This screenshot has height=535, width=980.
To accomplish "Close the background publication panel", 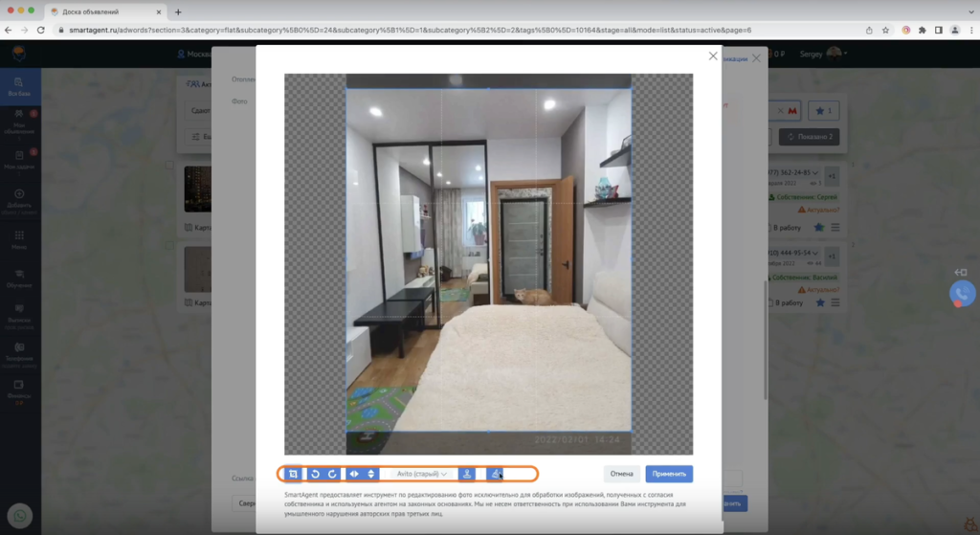I will 756,58.
